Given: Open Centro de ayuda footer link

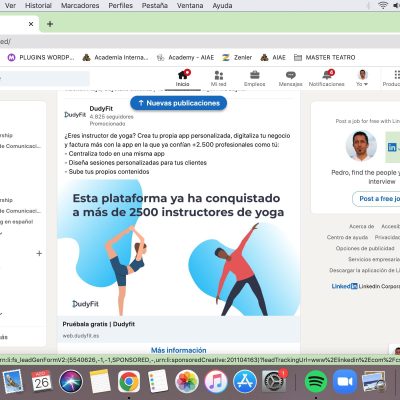Looking at the screenshot, I should pyautogui.click(x=347, y=237).
